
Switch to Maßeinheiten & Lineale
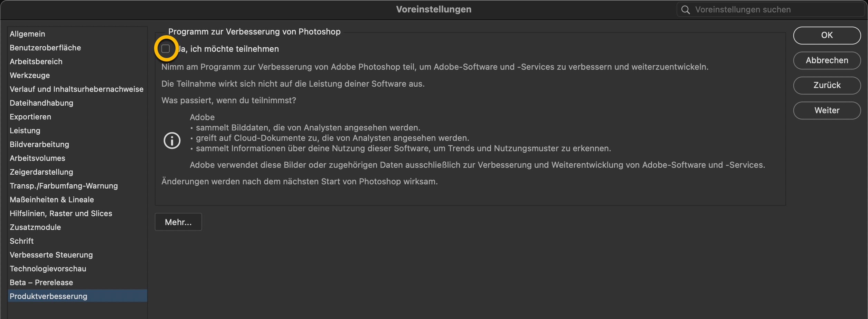[52, 200]
